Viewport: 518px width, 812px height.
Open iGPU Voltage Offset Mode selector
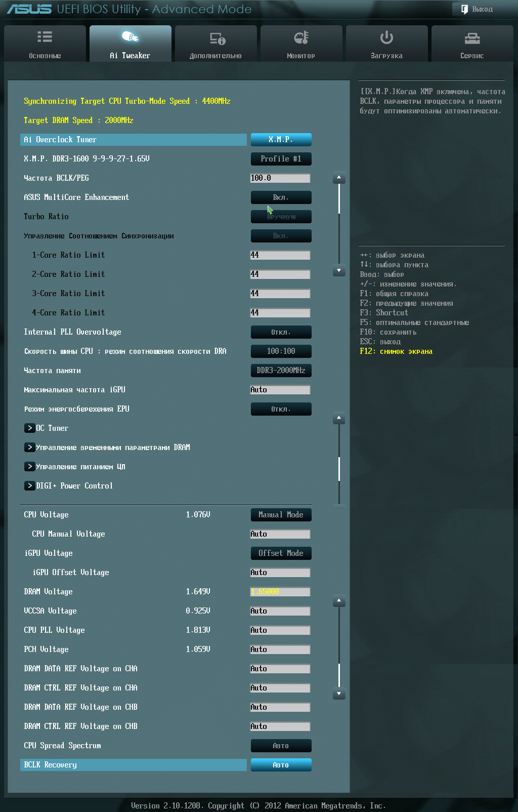(x=281, y=553)
